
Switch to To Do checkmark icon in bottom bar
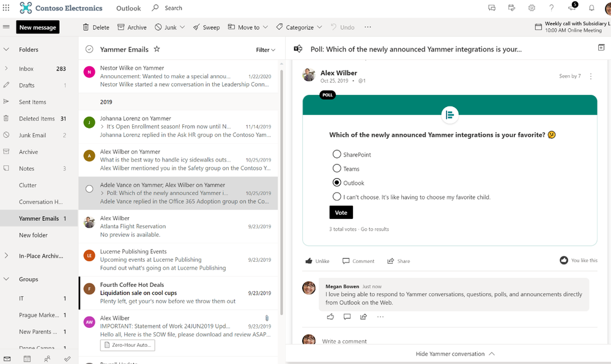pyautogui.click(x=67, y=359)
